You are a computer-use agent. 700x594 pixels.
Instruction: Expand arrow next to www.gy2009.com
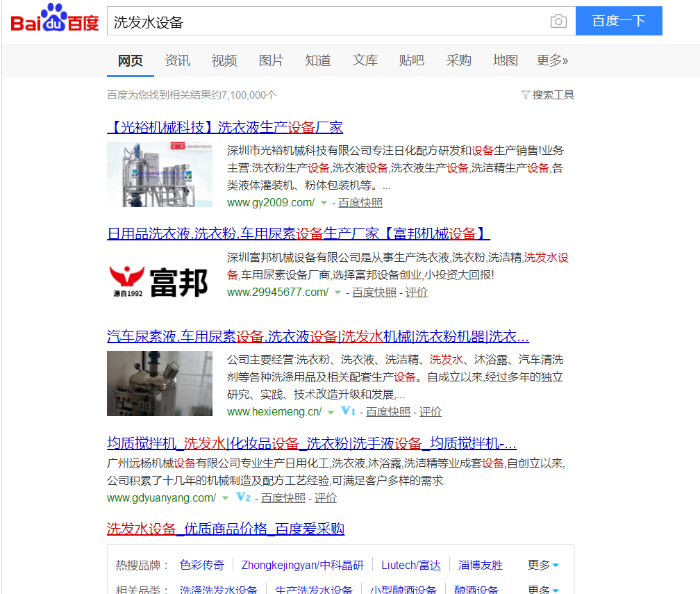pos(324,203)
